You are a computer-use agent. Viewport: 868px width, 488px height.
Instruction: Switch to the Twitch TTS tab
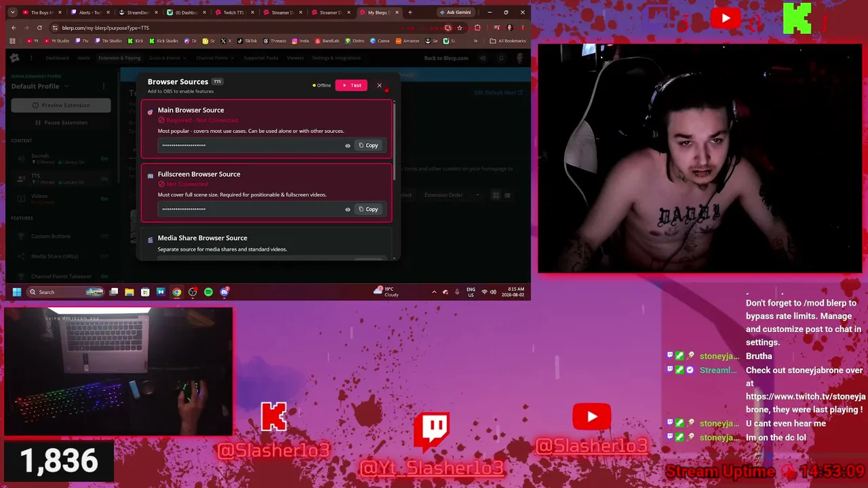(x=234, y=12)
